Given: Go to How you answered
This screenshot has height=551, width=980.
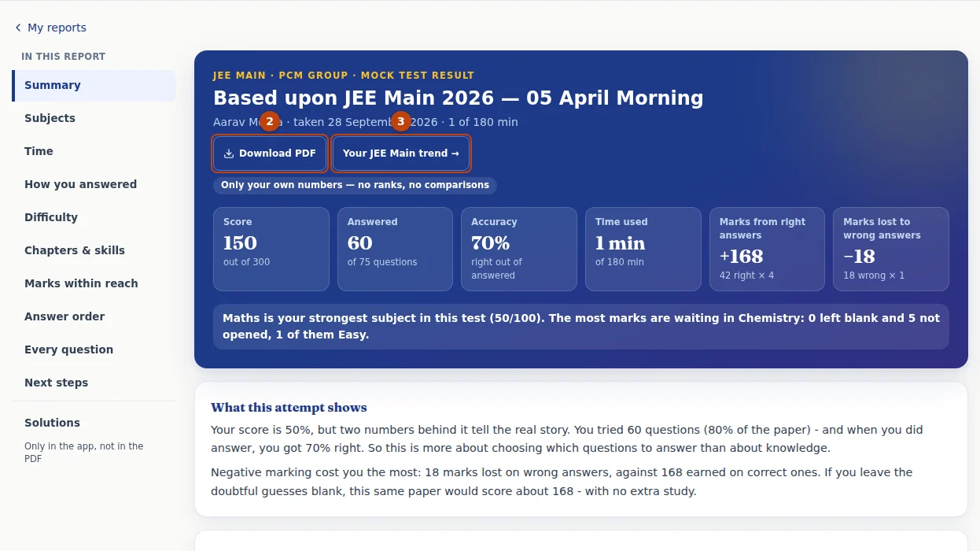Looking at the screenshot, I should pos(94,184).
